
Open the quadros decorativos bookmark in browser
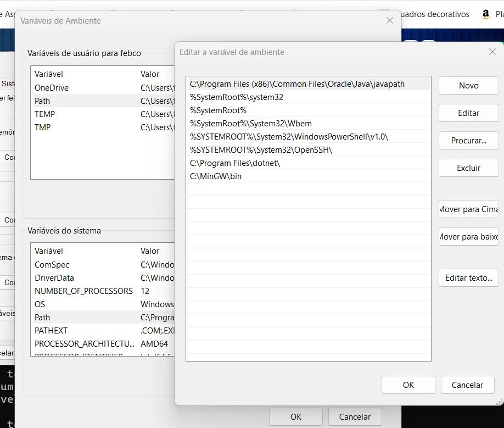tap(435, 14)
